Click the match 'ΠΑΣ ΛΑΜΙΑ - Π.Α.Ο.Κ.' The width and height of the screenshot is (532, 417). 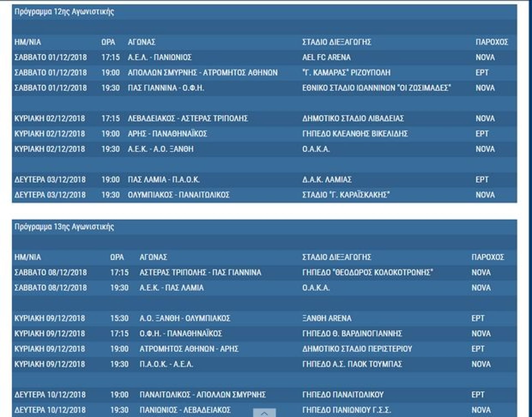[x=164, y=180]
